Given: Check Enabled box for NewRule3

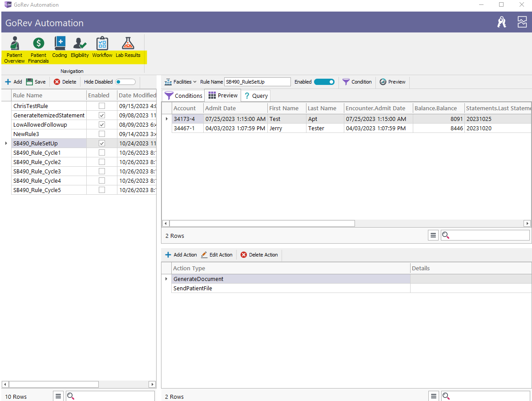Looking at the screenshot, I should click(102, 134).
